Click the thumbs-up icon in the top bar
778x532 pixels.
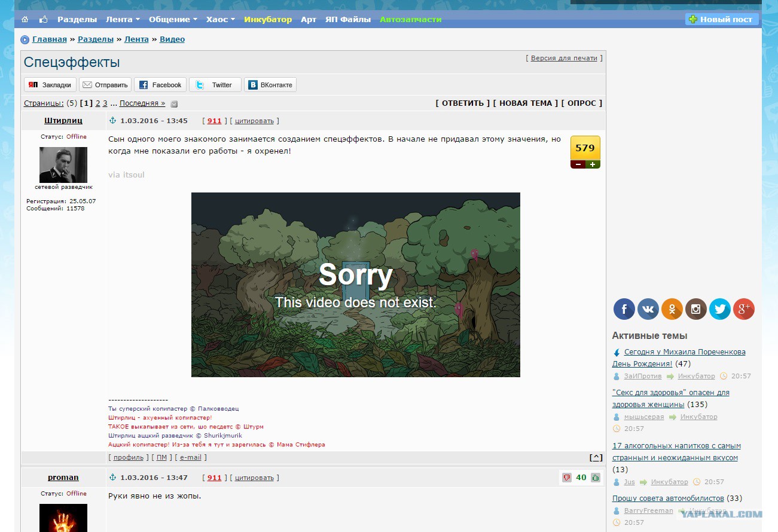pyautogui.click(x=43, y=19)
